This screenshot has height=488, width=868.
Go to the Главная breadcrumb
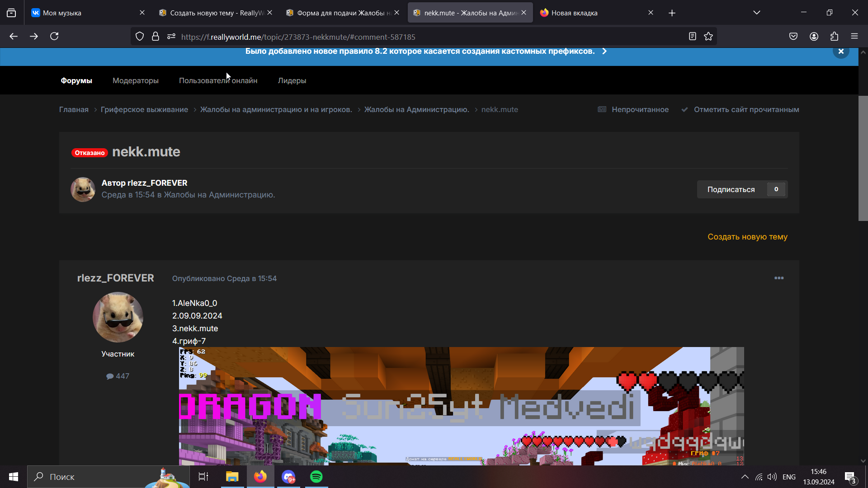click(x=74, y=109)
